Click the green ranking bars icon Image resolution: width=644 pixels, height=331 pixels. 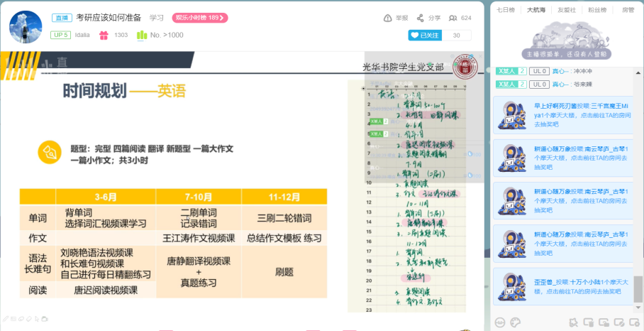142,36
